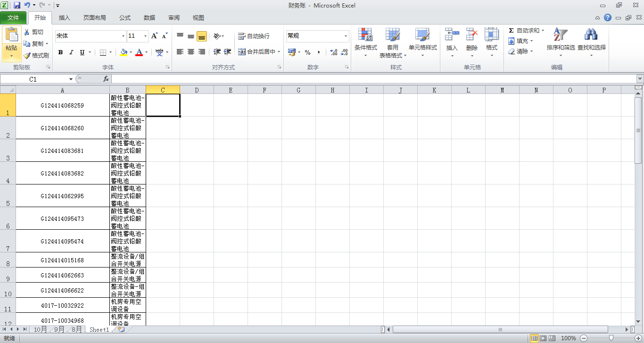This screenshot has width=644, height=343.
Task: Click the formula bar input field
Action: click(373, 79)
